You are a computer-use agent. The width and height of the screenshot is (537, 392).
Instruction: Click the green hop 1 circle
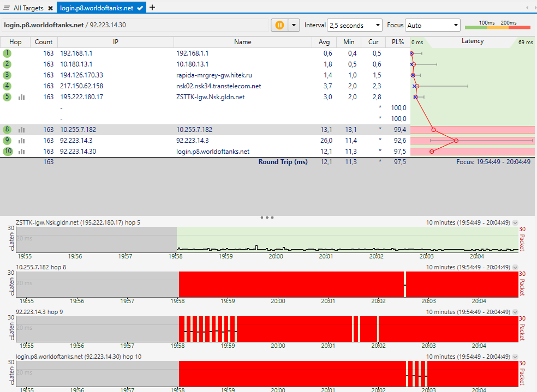click(x=7, y=53)
